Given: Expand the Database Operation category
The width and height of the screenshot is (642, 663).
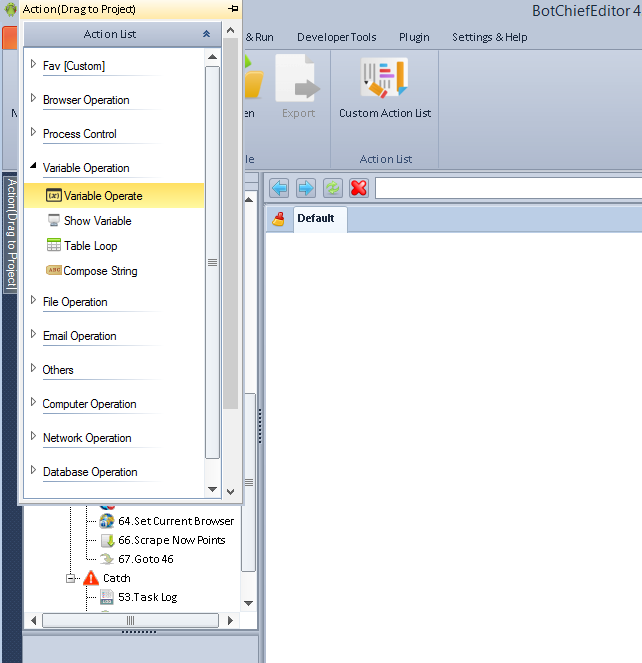Looking at the screenshot, I should [x=33, y=471].
